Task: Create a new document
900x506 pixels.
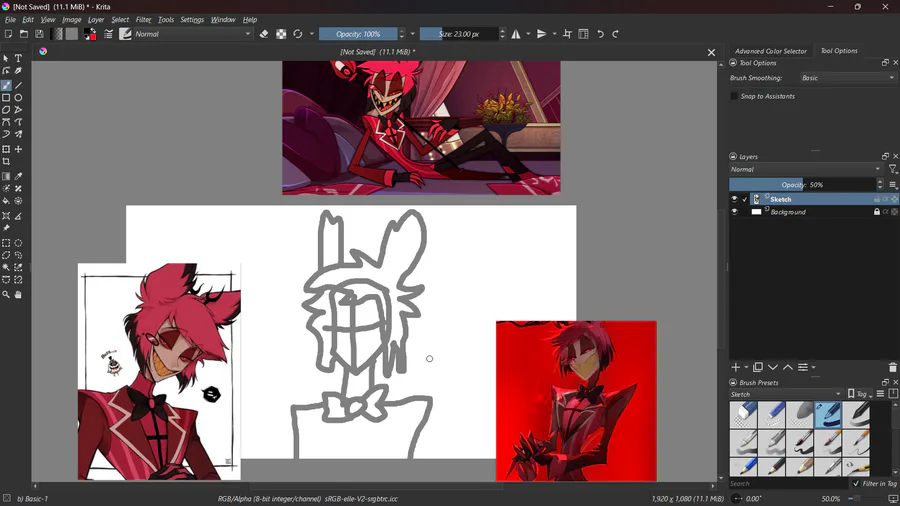Action: [9, 34]
